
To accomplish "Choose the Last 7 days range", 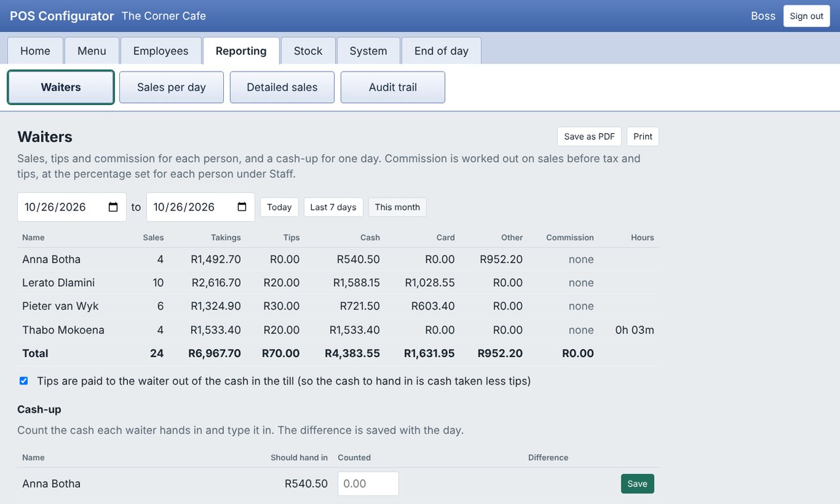I will (333, 207).
